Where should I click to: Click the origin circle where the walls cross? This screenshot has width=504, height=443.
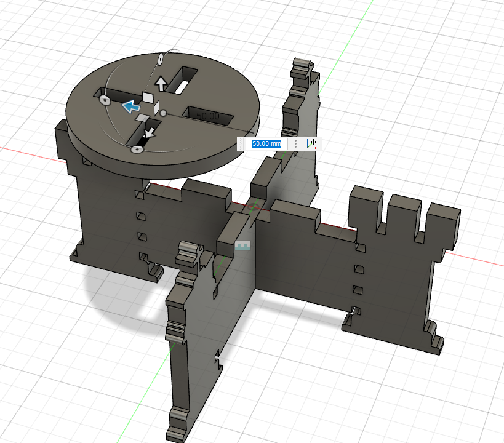[x=254, y=207]
